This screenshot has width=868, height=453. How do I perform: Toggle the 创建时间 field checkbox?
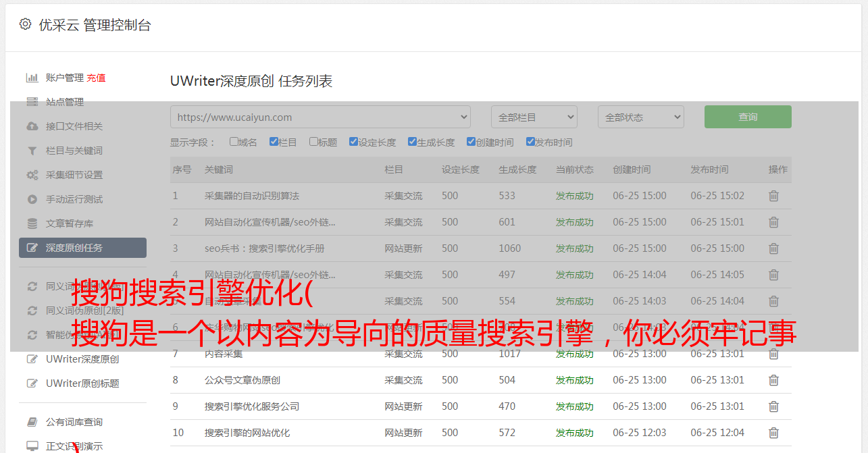click(x=471, y=142)
